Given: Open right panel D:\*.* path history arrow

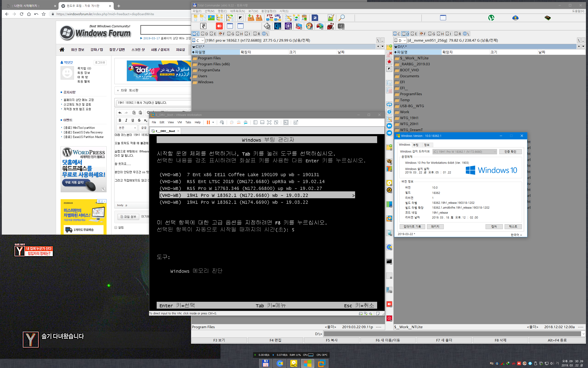Looking at the screenshot, I should click(583, 46).
